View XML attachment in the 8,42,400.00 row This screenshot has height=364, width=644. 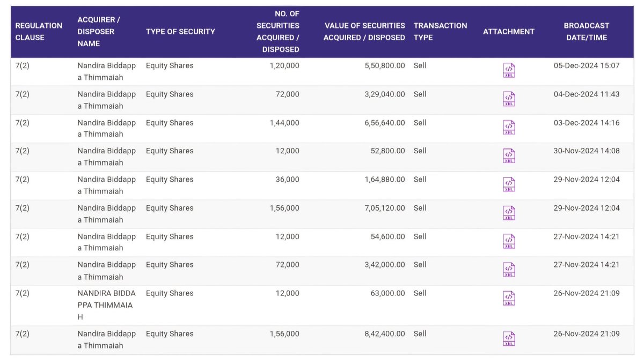point(509,339)
